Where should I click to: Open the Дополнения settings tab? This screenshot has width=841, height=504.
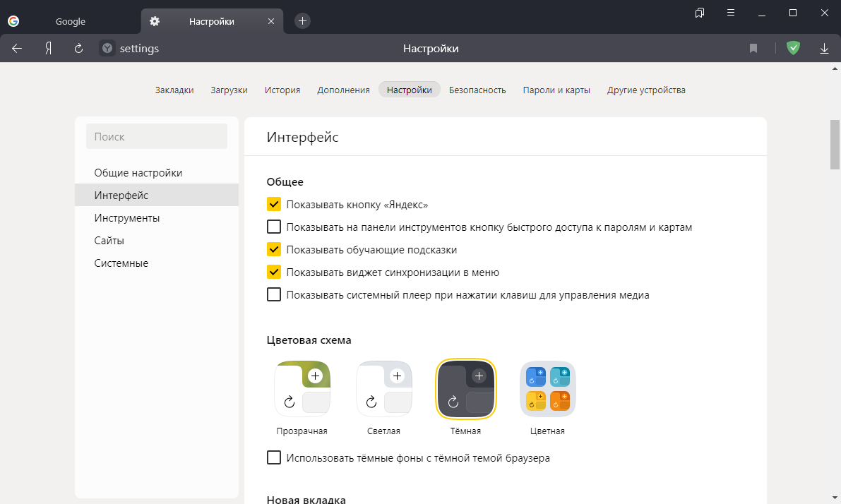click(343, 90)
